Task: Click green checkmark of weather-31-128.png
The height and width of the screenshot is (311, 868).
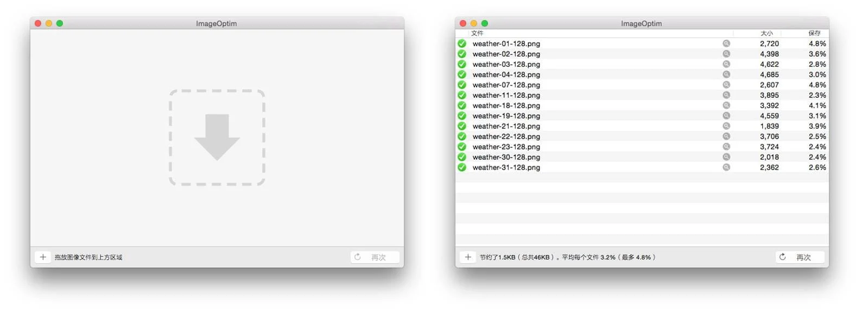Action: point(462,167)
